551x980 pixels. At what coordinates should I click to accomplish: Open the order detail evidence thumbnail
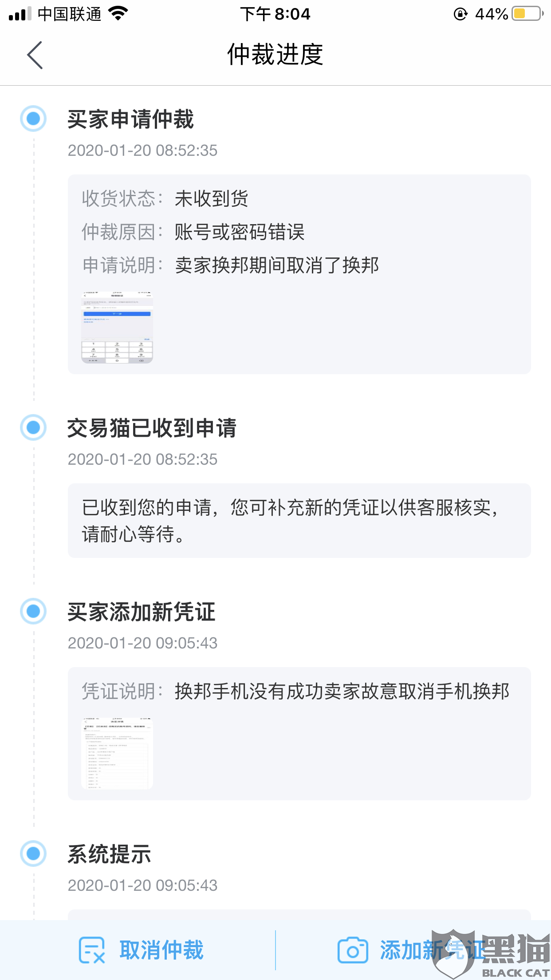tap(117, 754)
